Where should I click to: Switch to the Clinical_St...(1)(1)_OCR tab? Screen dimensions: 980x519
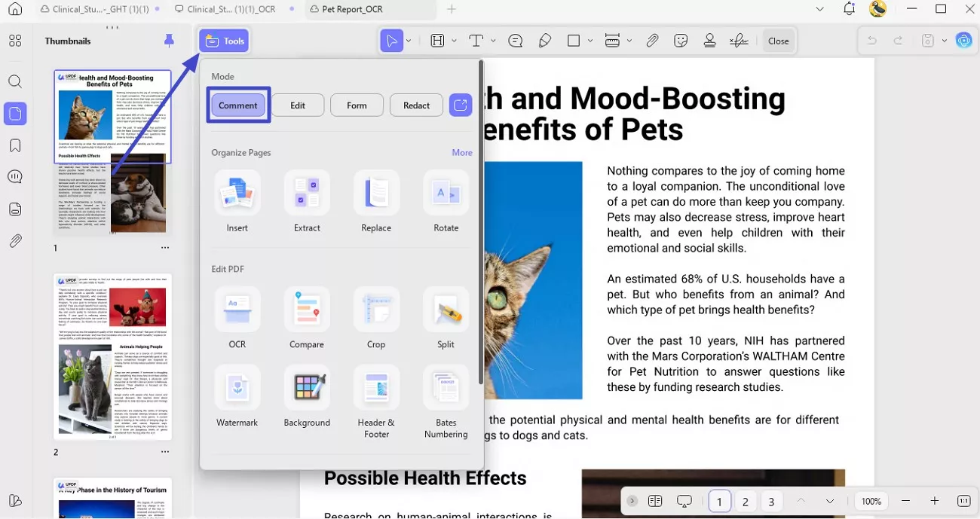click(232, 9)
